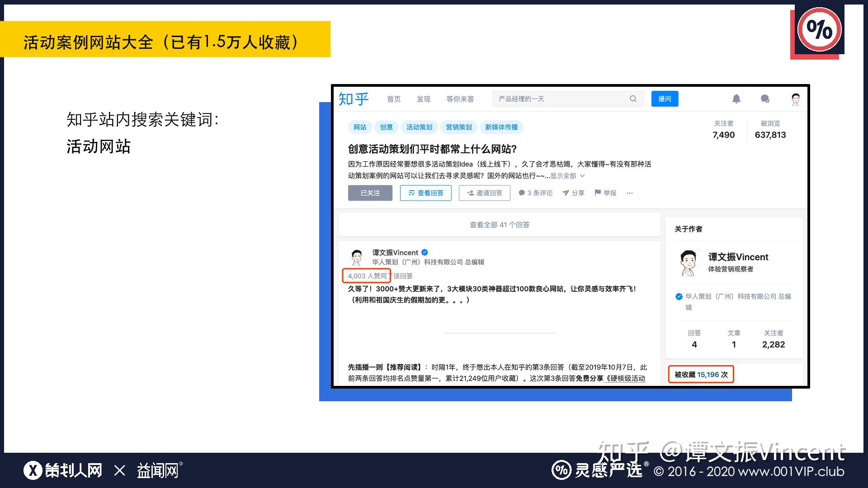Image resolution: width=868 pixels, height=488 pixels.
Task: Click the 举报 report flag icon
Action: (x=598, y=193)
